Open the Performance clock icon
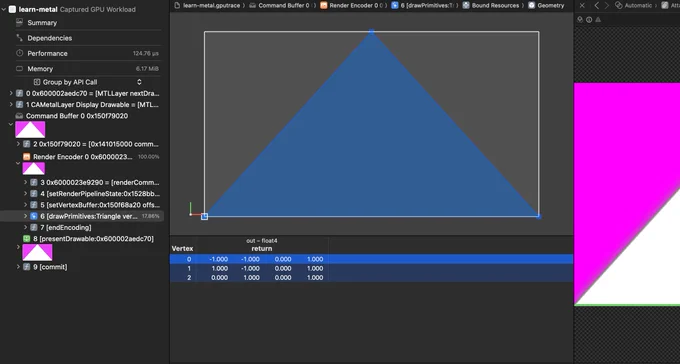This screenshot has height=364, width=680. click(x=19, y=53)
